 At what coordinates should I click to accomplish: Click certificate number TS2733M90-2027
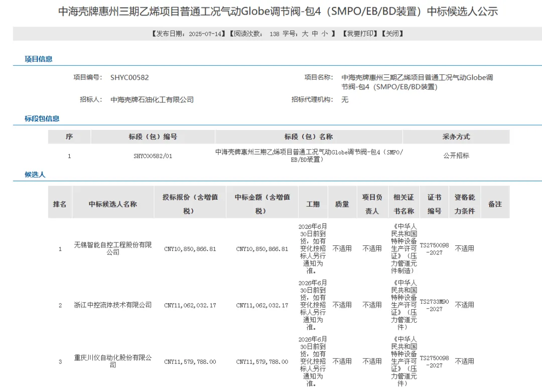click(x=435, y=305)
